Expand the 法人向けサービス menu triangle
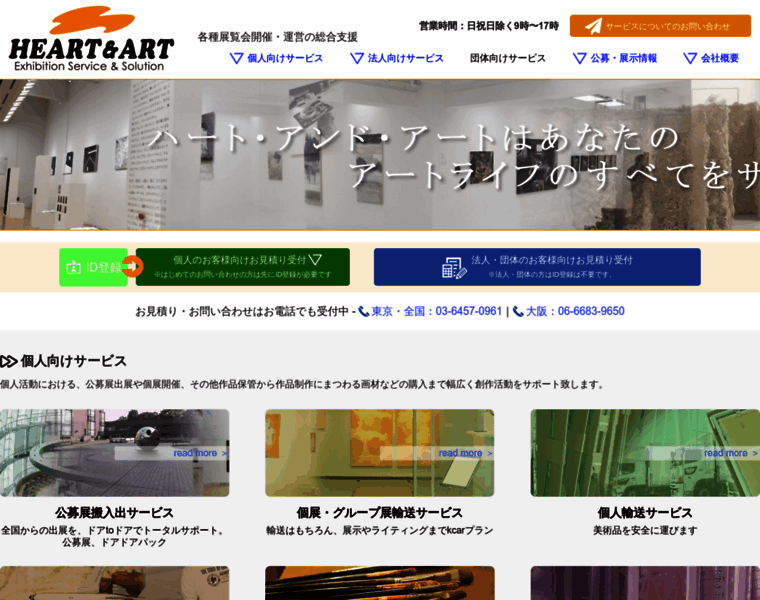The width and height of the screenshot is (760, 600). 357,59
